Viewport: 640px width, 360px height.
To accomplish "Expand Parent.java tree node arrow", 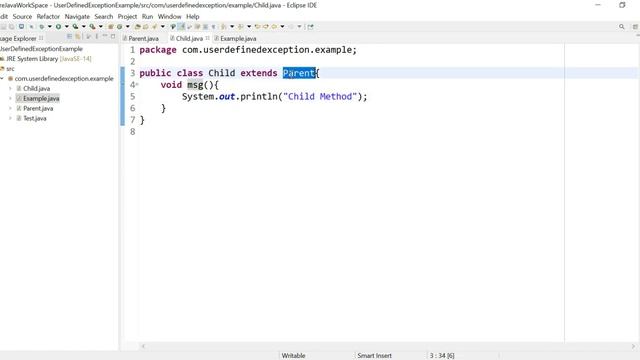I will (10, 108).
